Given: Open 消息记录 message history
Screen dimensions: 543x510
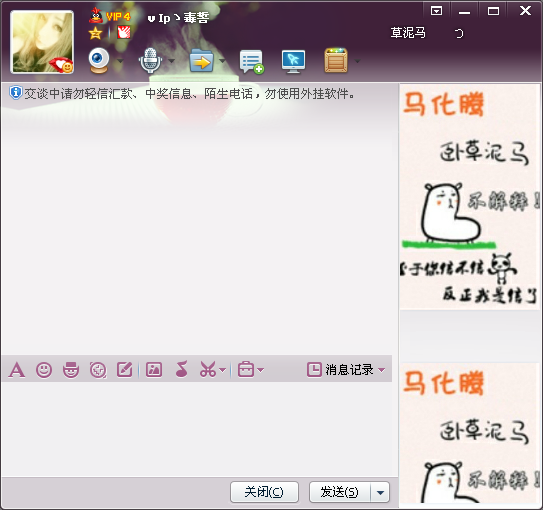Looking at the screenshot, I should 349,370.
